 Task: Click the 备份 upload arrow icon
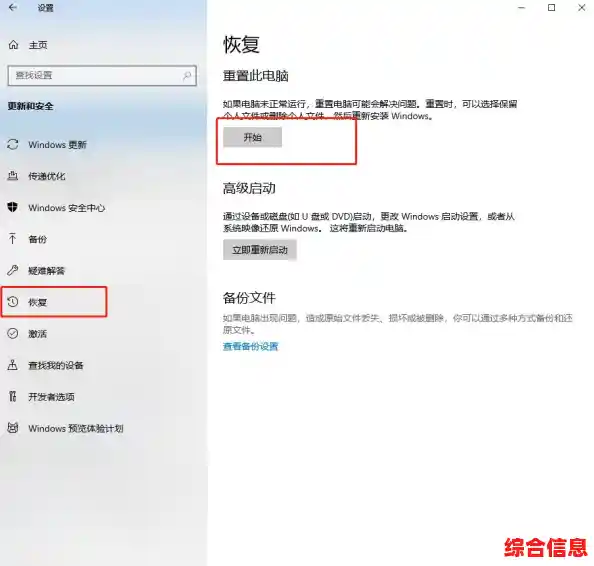pyautogui.click(x=13, y=239)
